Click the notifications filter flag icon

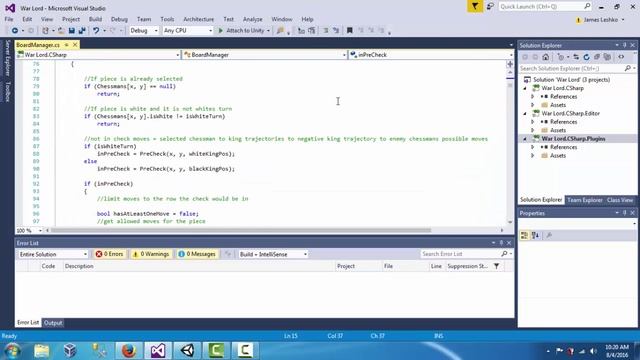pos(475,7)
